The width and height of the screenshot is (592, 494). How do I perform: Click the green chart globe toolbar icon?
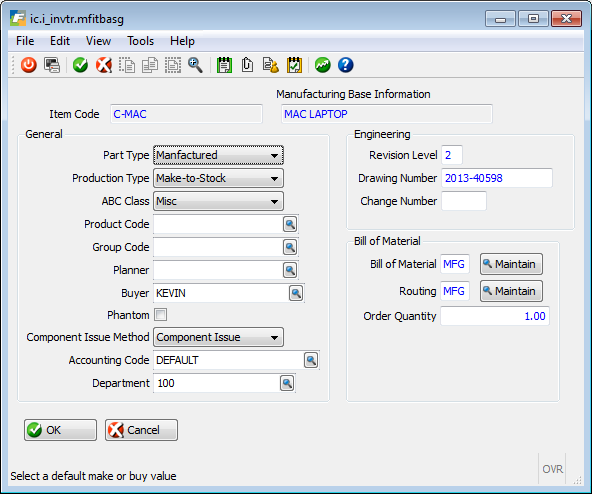[x=322, y=65]
